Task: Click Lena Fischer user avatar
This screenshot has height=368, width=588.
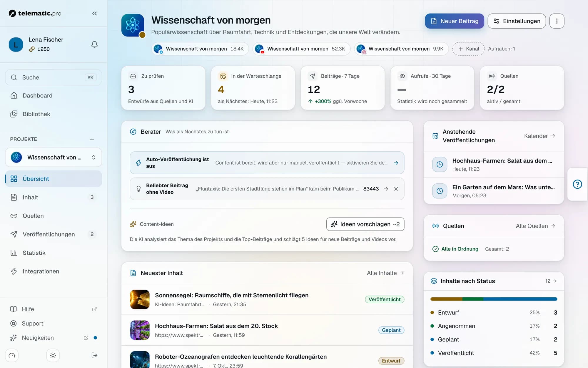Action: [x=16, y=44]
